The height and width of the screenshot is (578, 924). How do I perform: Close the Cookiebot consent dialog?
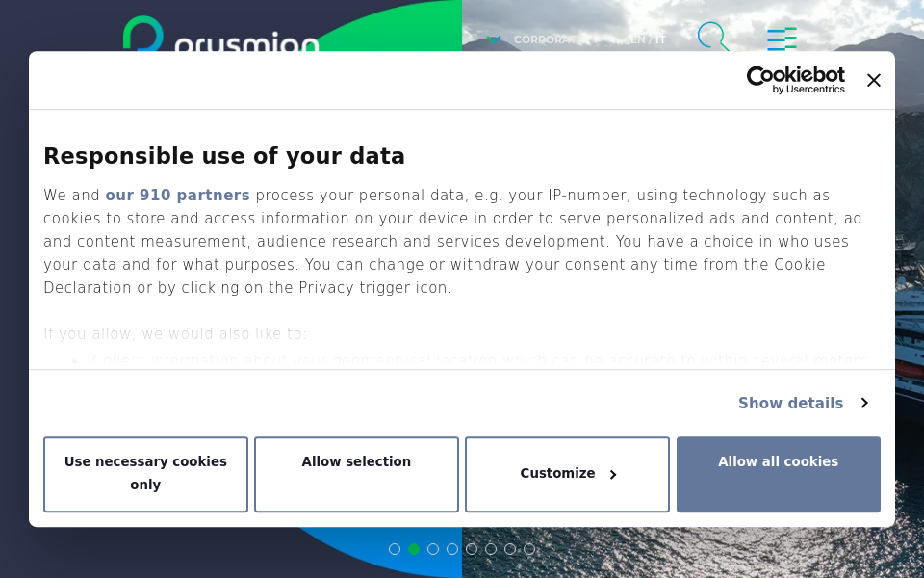[873, 80]
